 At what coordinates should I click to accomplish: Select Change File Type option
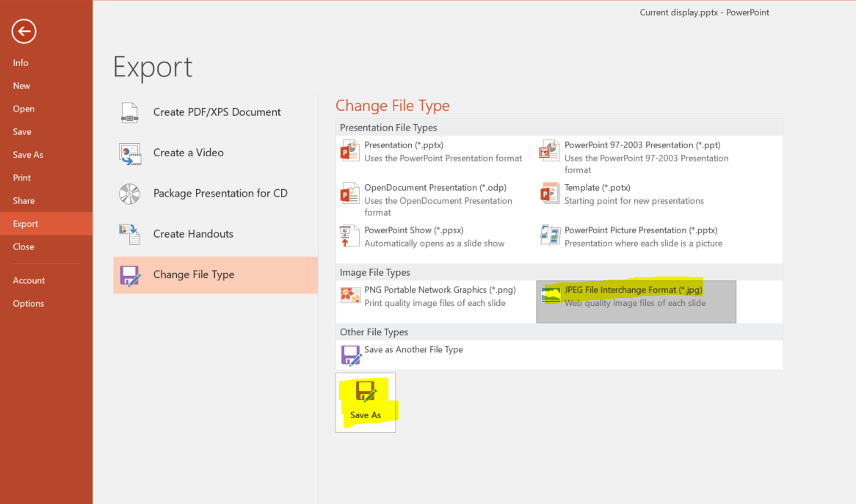[x=216, y=275]
